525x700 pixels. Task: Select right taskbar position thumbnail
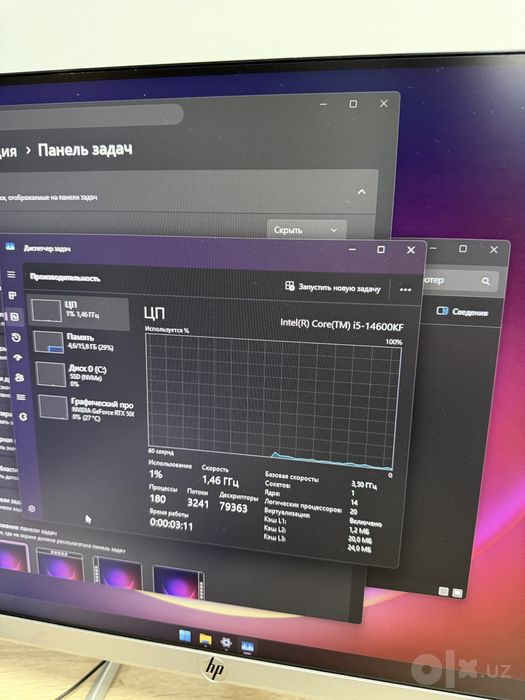179,582
